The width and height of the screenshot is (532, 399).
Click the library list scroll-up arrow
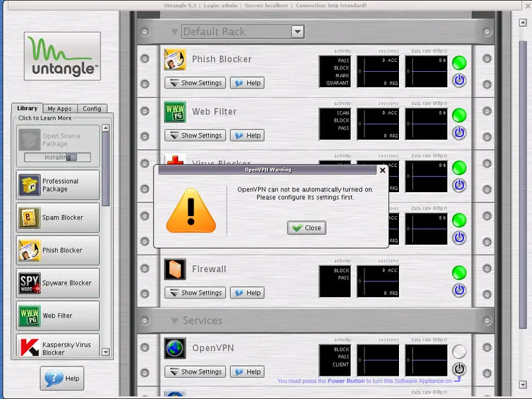[x=106, y=128]
